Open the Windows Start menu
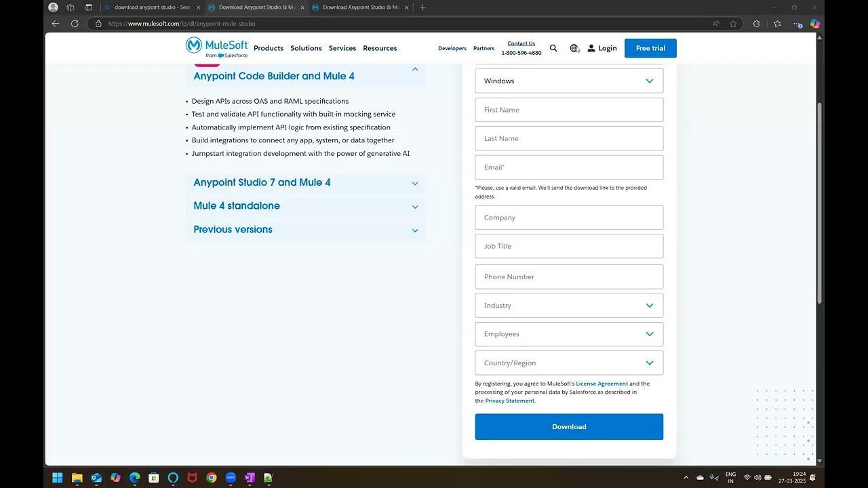868x488 pixels. 58,478
